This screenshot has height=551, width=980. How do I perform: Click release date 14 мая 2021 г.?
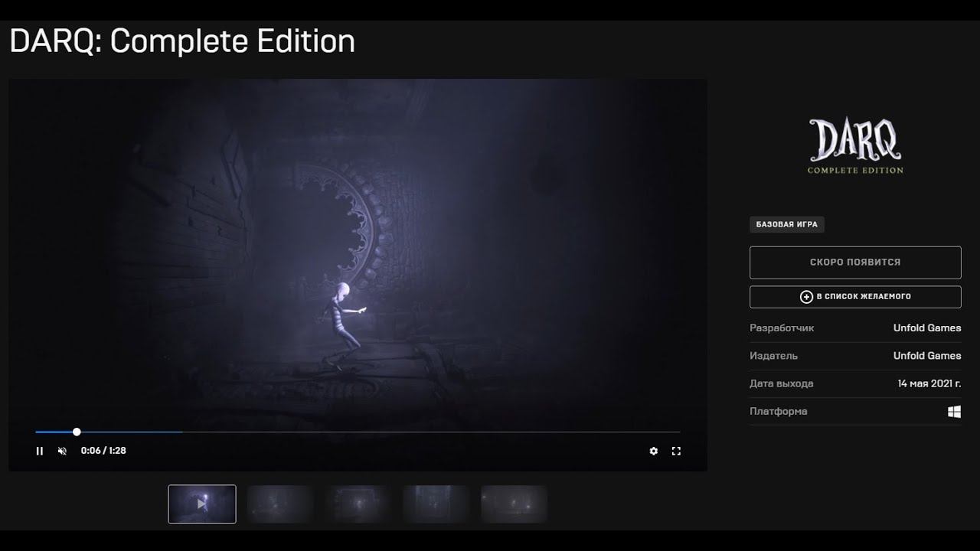click(x=929, y=383)
